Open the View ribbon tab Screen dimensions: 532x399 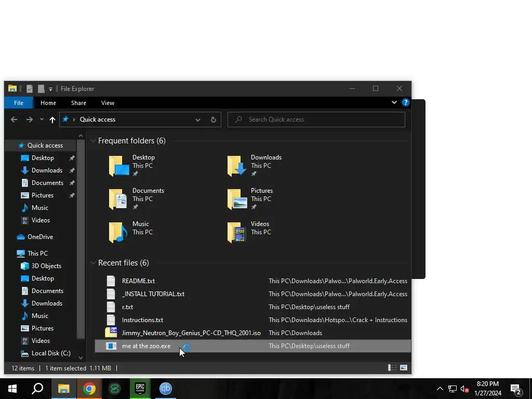click(x=108, y=103)
